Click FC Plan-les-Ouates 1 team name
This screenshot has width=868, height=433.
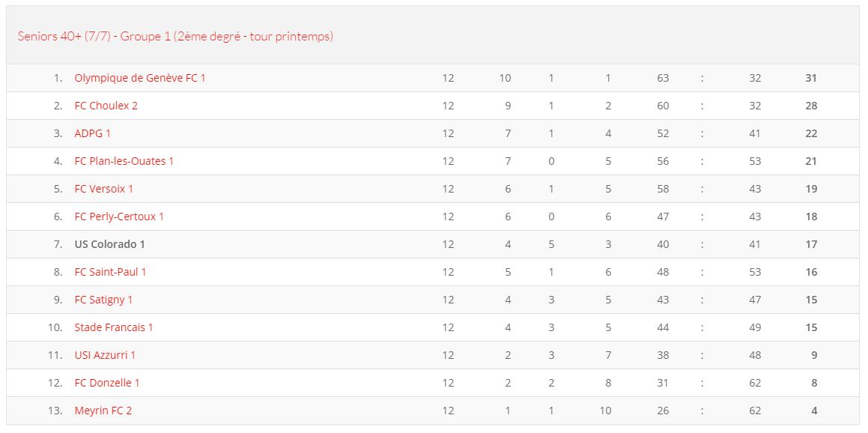124,161
